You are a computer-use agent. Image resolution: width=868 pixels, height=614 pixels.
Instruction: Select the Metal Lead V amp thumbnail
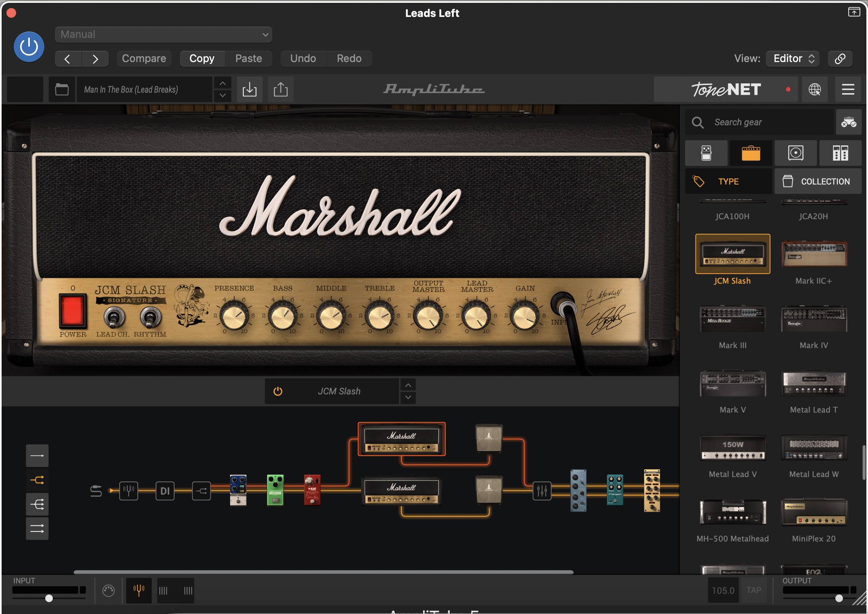tap(733, 448)
